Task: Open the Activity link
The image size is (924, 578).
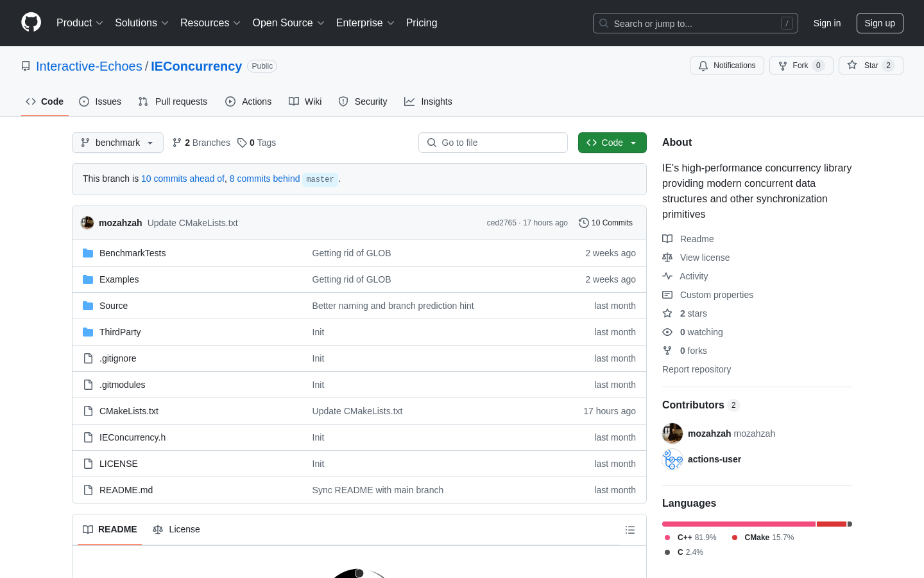Action: [685, 276]
